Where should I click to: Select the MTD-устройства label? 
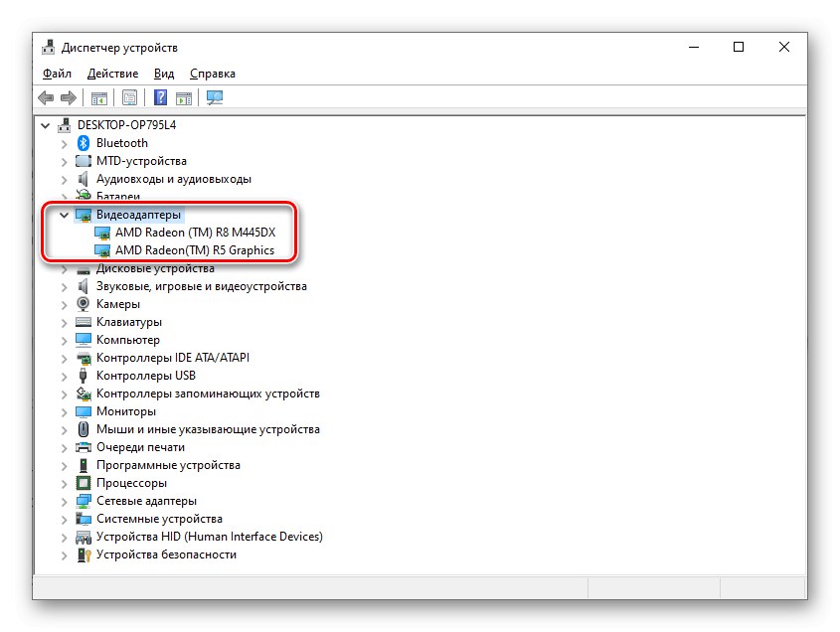(141, 161)
